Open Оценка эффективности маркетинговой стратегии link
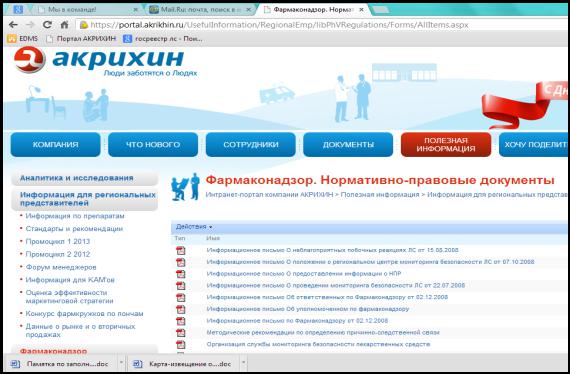Viewport: 570px width, 374px height. tap(69, 297)
